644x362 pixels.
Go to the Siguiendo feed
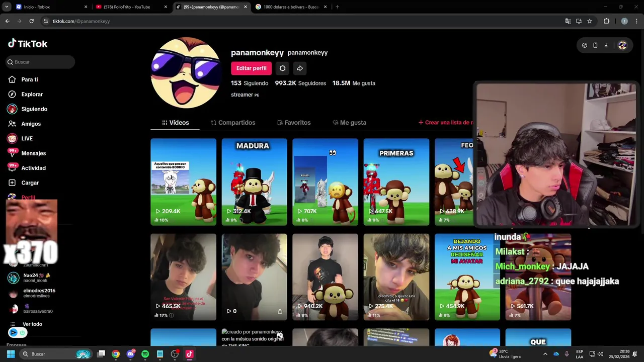pos(34,109)
